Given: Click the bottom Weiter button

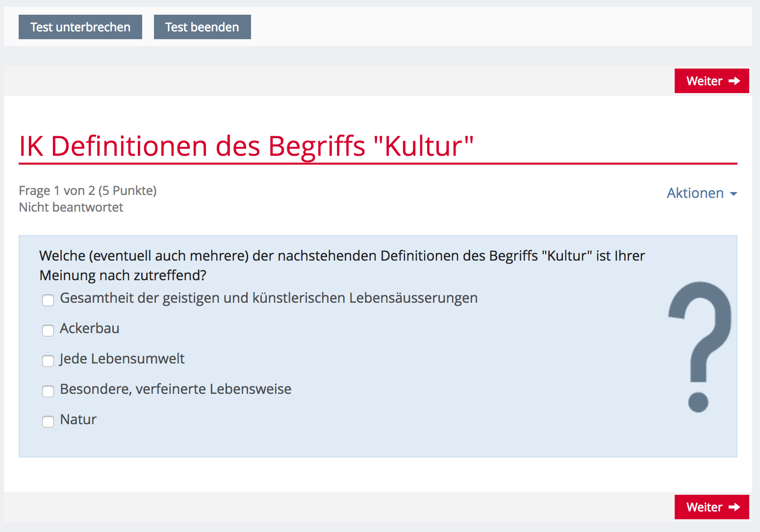Looking at the screenshot, I should [x=711, y=507].
